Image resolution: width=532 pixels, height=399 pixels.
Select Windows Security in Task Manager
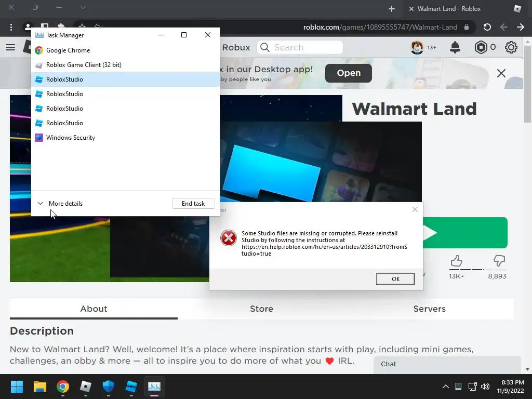pos(125,138)
